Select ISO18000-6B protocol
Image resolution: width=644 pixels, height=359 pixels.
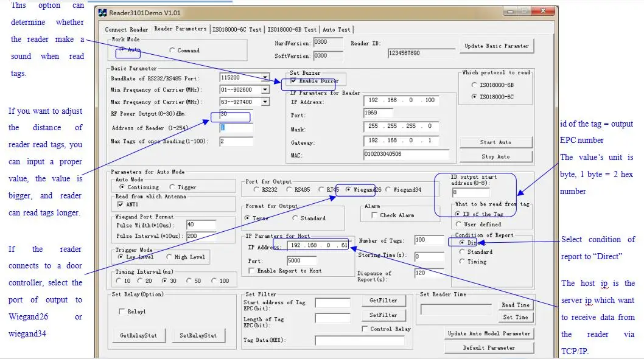click(474, 85)
